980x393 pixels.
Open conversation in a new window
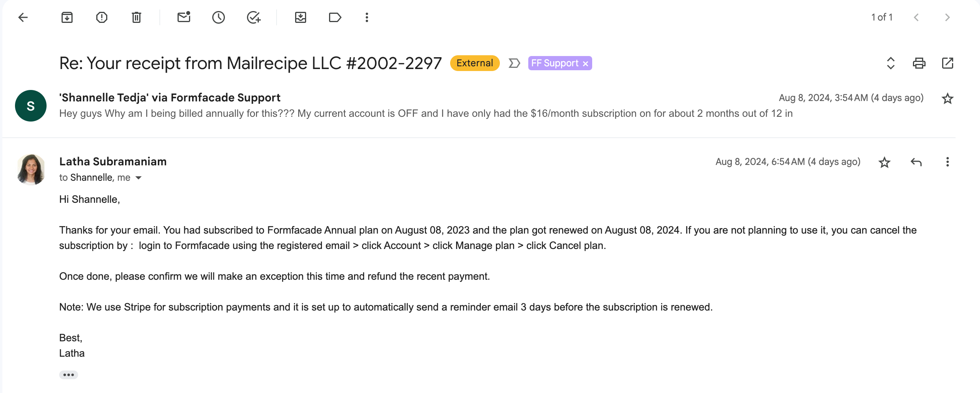coord(947,63)
